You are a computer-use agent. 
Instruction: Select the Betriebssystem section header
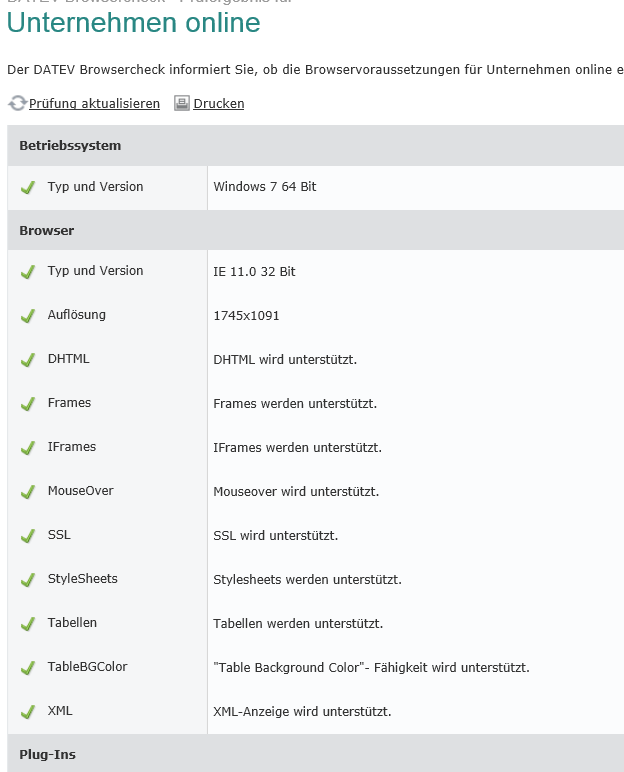click(x=70, y=146)
